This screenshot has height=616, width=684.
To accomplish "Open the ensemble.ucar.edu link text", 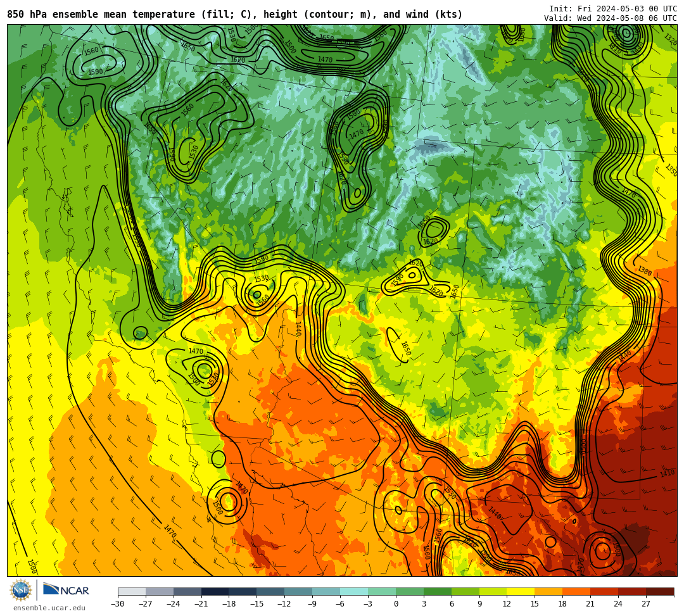I will point(49,608).
